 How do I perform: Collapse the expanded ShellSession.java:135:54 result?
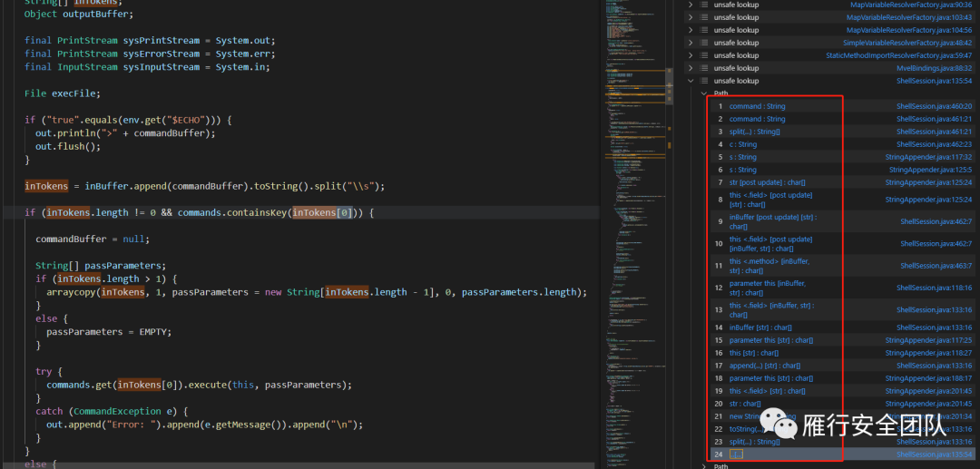tap(690, 81)
